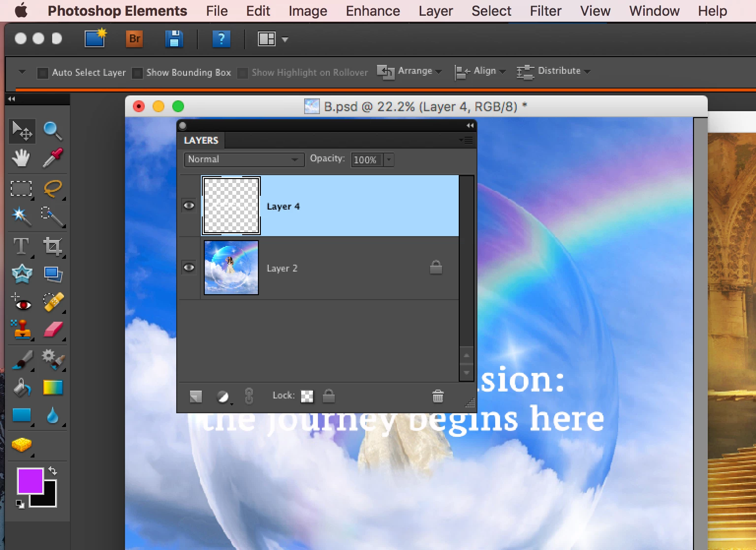756x550 pixels.
Task: Swap foreground and background colors
Action: pos(53,471)
